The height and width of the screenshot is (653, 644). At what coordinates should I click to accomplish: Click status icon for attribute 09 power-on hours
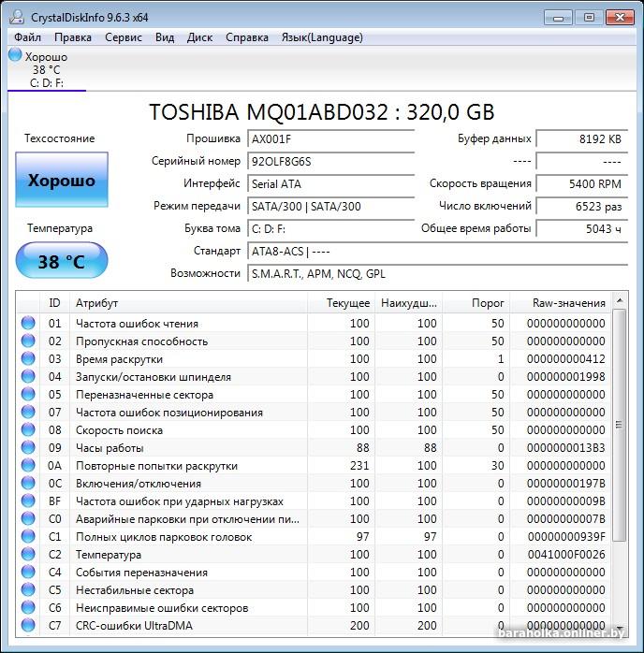[x=28, y=448]
